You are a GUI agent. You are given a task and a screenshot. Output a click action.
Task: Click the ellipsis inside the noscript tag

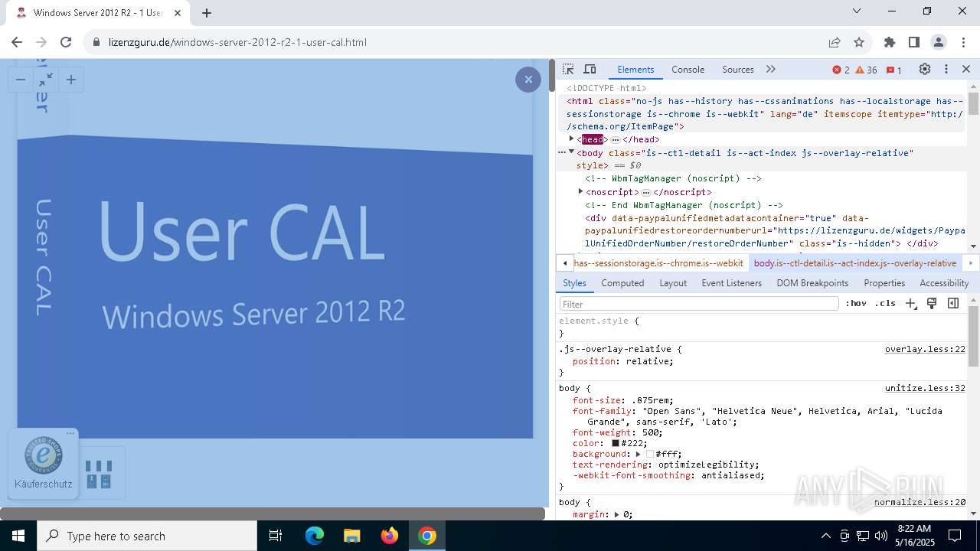tap(645, 192)
